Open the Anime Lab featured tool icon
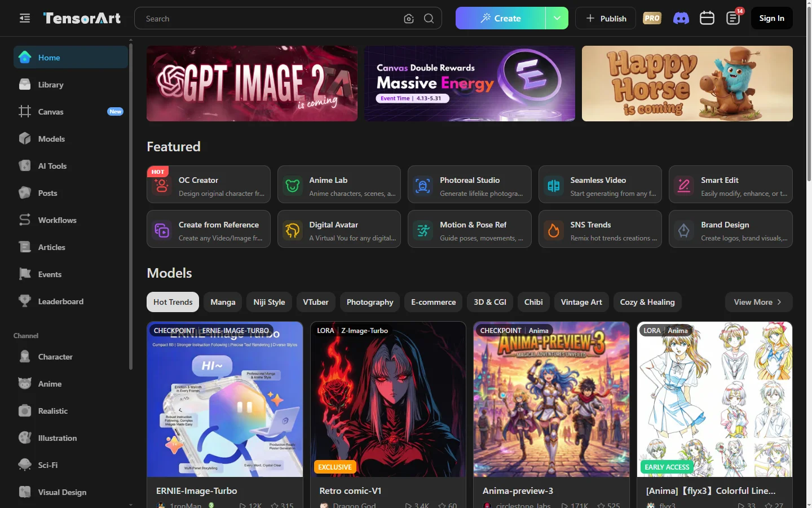The image size is (812, 508). [x=293, y=185]
